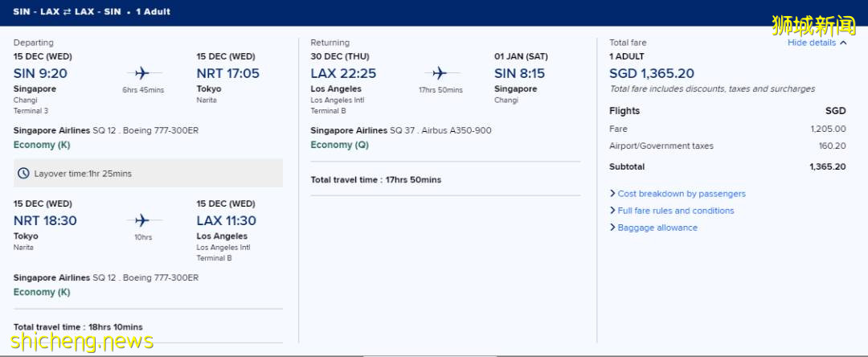Click the Hide details link

coord(812,43)
